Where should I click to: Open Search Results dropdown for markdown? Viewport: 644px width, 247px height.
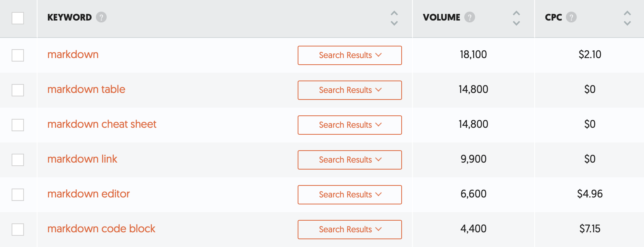pos(350,55)
